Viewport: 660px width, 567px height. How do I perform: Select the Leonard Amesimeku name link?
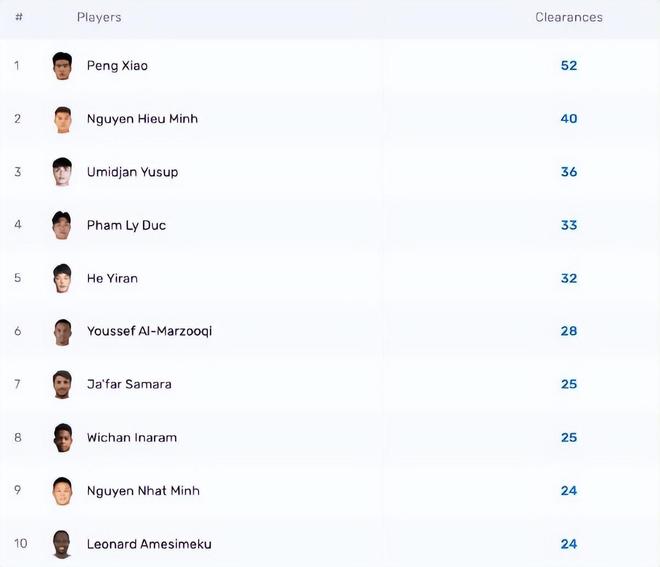(x=149, y=544)
